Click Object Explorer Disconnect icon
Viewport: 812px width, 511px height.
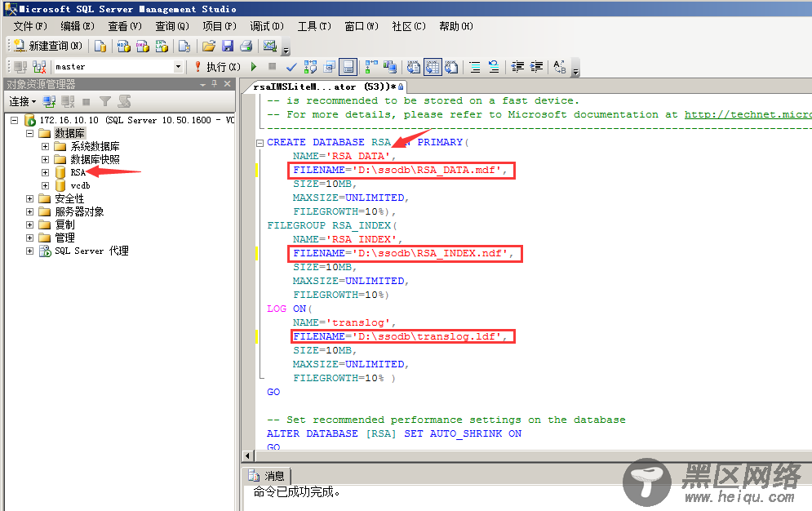(68, 101)
